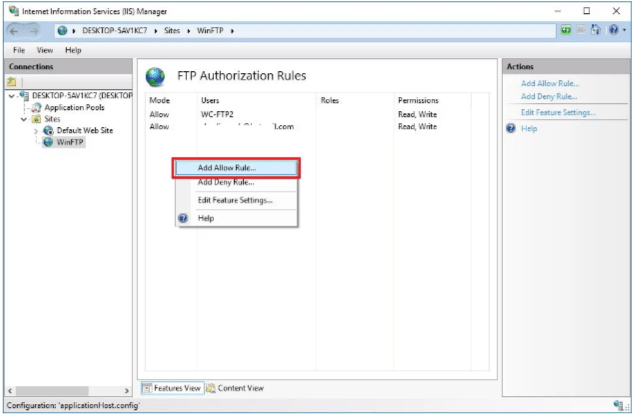Click the help icon in context menu
This screenshot has width=635, height=415.
183,218
